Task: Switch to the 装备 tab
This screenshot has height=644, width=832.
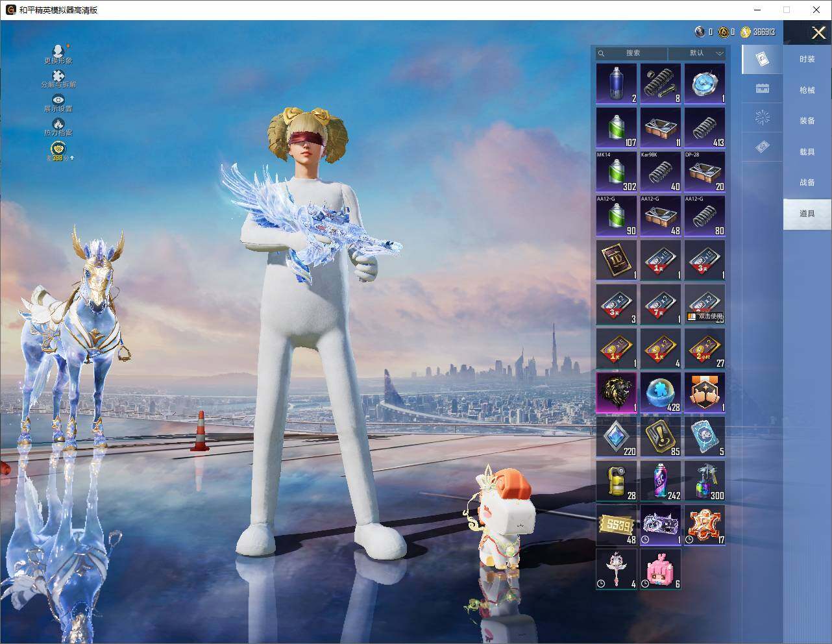Action: coord(807,121)
